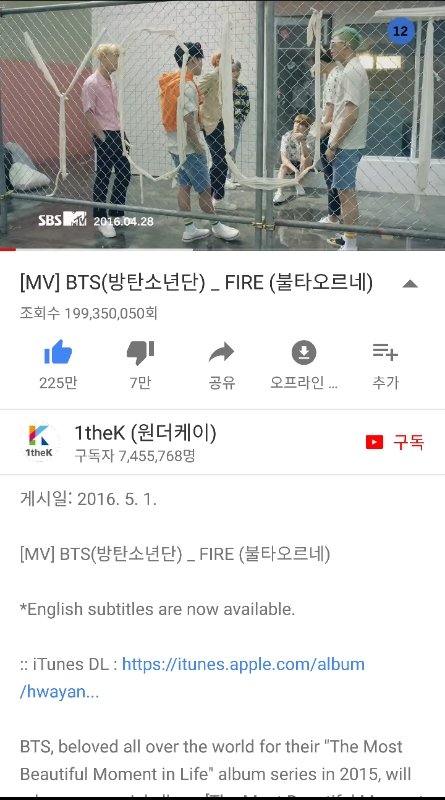The width and height of the screenshot is (445, 800).
Task: Tap the 공유 share label
Action: point(221,382)
